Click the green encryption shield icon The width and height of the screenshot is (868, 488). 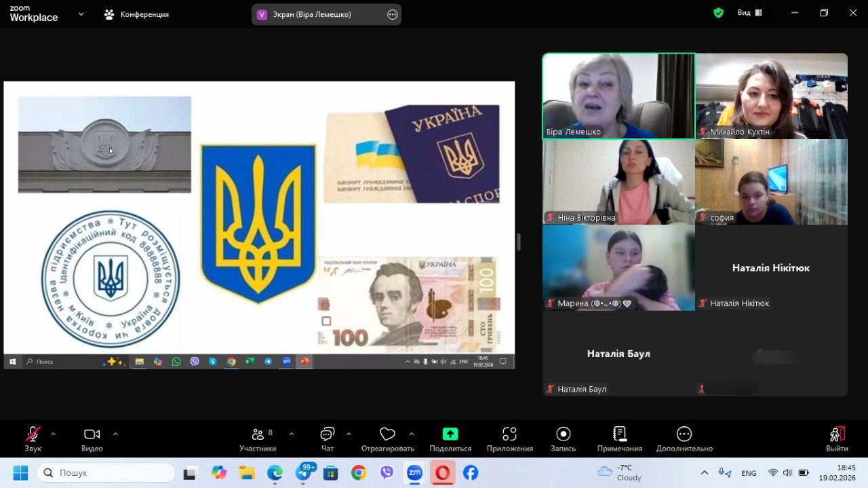point(718,13)
